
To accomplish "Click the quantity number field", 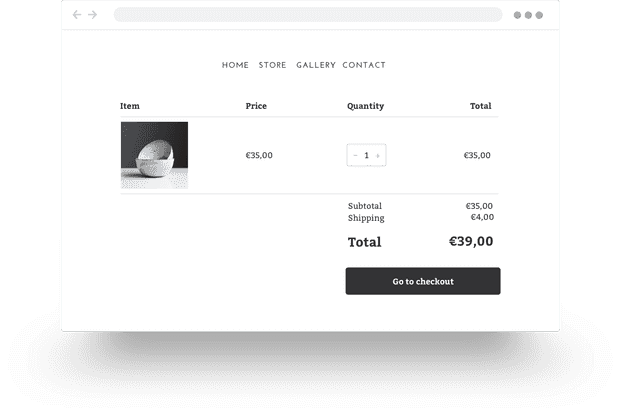I will [x=367, y=156].
